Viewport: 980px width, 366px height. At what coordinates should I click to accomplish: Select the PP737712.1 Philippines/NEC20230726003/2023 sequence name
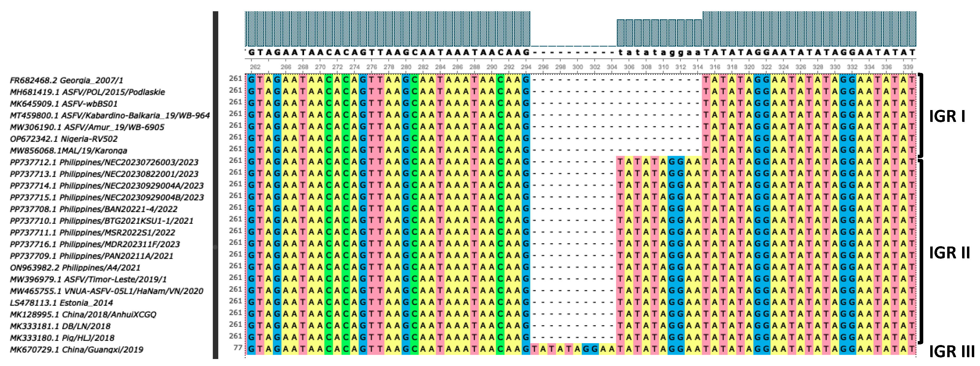(104, 163)
